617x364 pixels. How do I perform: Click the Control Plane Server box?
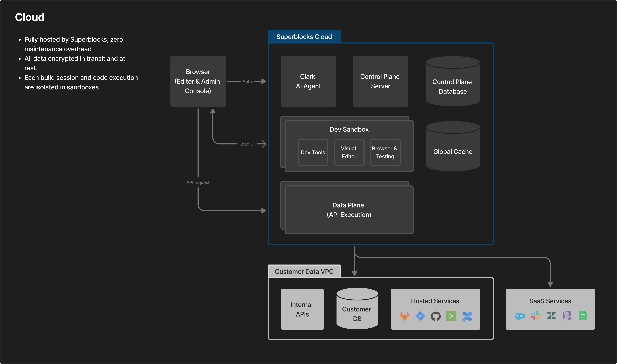tap(380, 81)
